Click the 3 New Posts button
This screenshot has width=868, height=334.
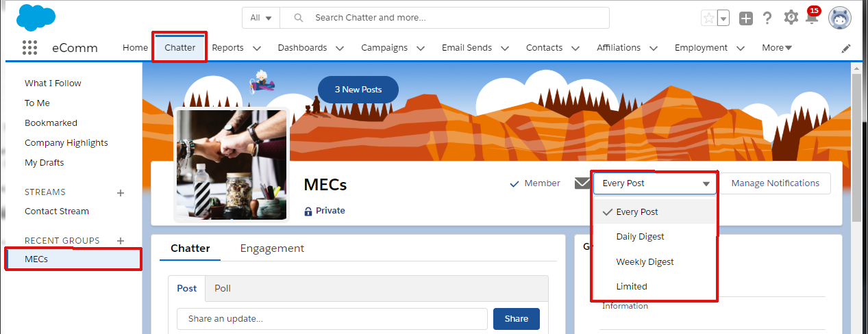358,90
